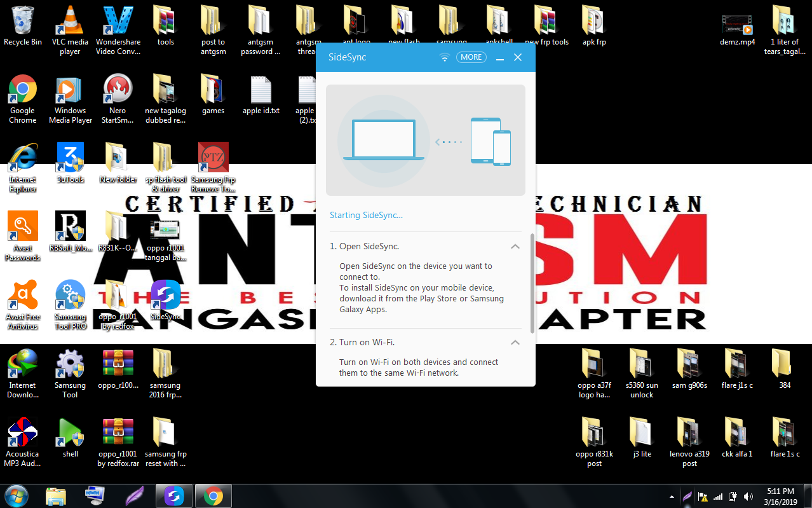Screen dimensions: 812x508
Task: Open the 'flare j1s c' folder
Action: click(x=738, y=369)
